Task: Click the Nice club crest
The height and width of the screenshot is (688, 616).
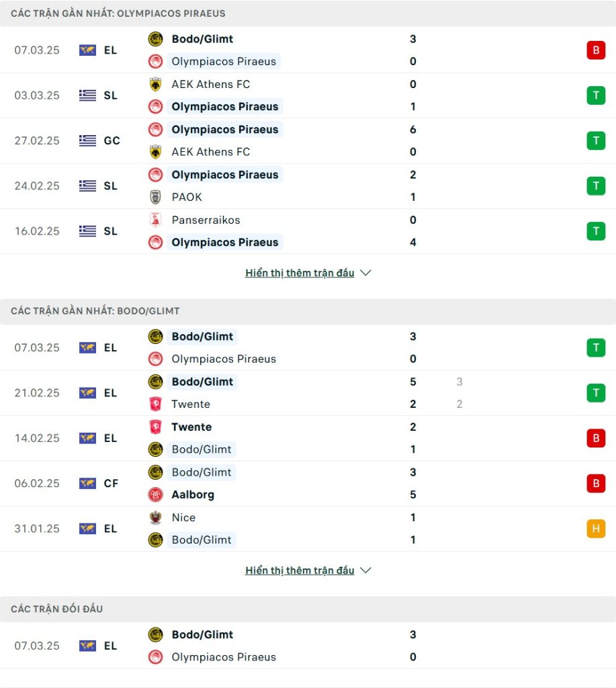Action: 155,517
